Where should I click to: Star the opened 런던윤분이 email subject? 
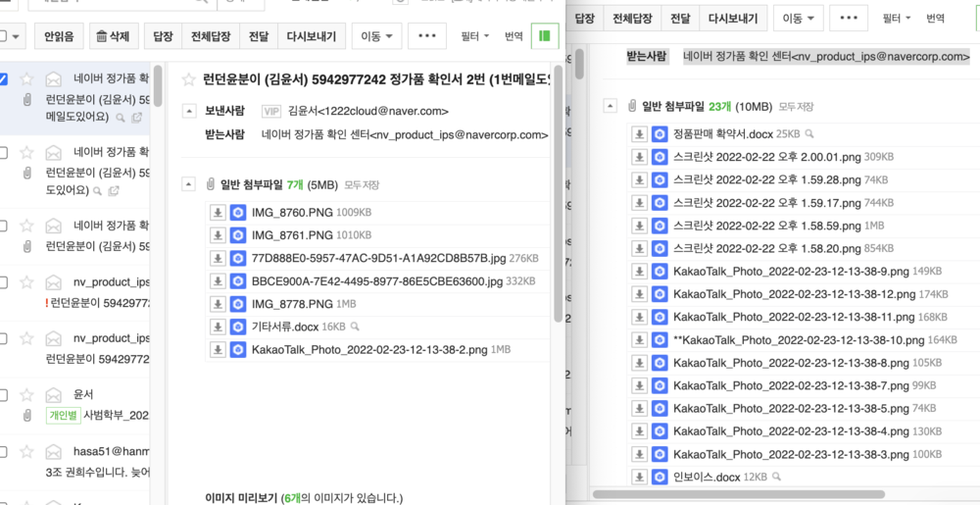[188, 78]
